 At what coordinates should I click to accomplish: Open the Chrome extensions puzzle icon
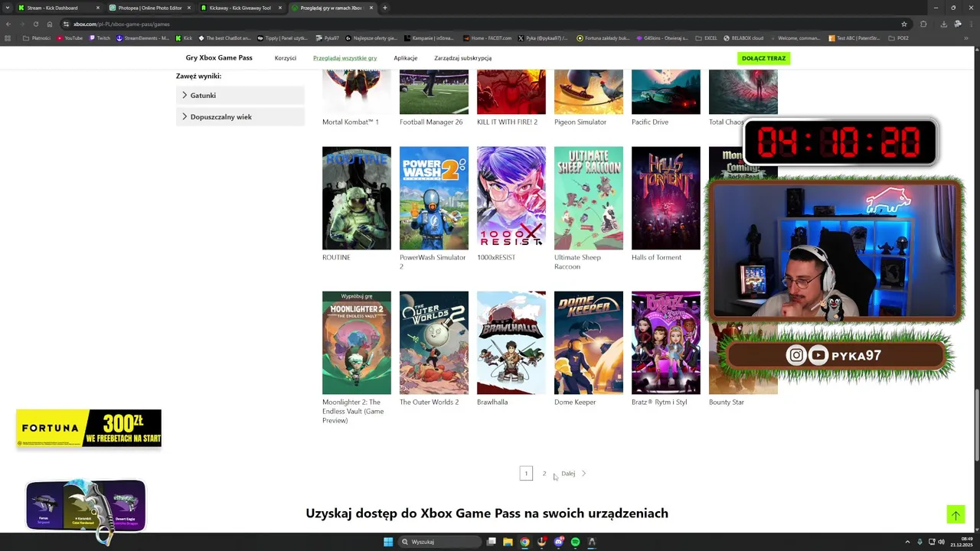(923, 24)
